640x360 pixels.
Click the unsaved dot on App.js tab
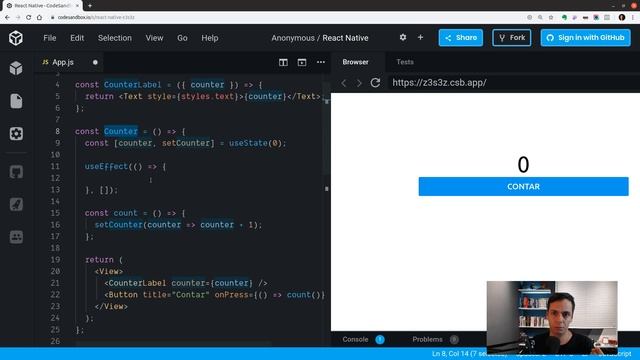(x=95, y=62)
